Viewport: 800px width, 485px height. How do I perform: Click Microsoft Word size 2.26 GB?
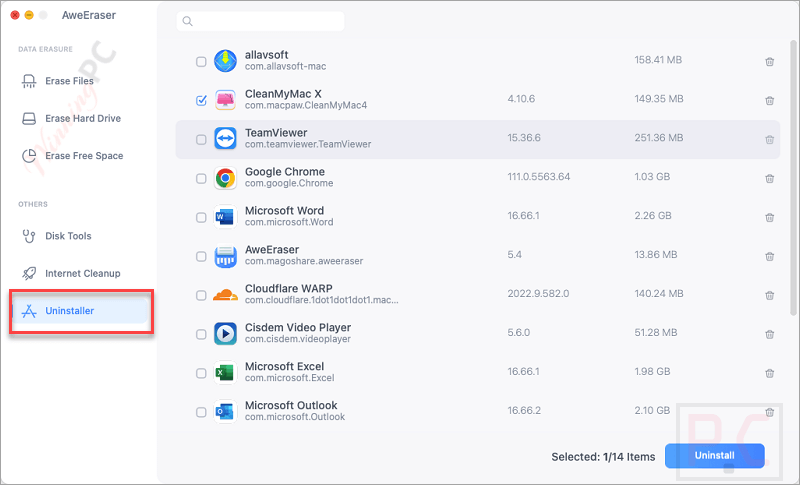coord(653,216)
